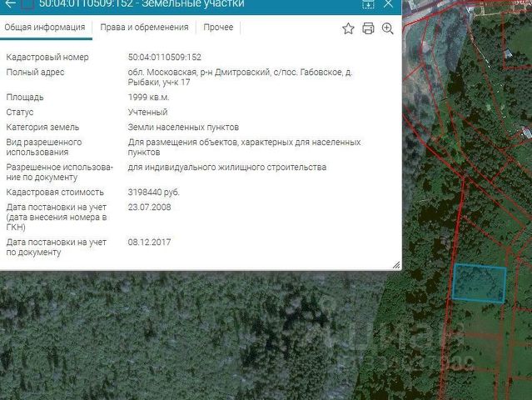Print the parcel info via printer icon
The height and width of the screenshot is (400, 532).
tap(368, 28)
